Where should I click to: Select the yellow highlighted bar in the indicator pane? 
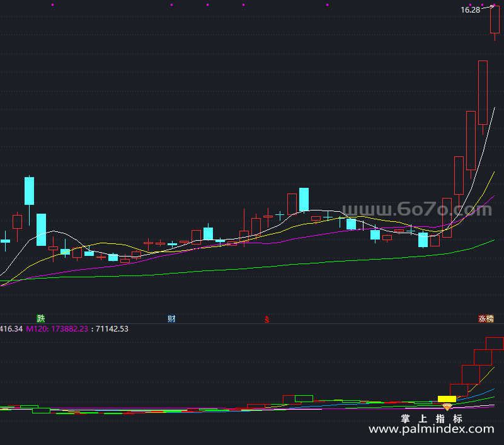tap(447, 399)
